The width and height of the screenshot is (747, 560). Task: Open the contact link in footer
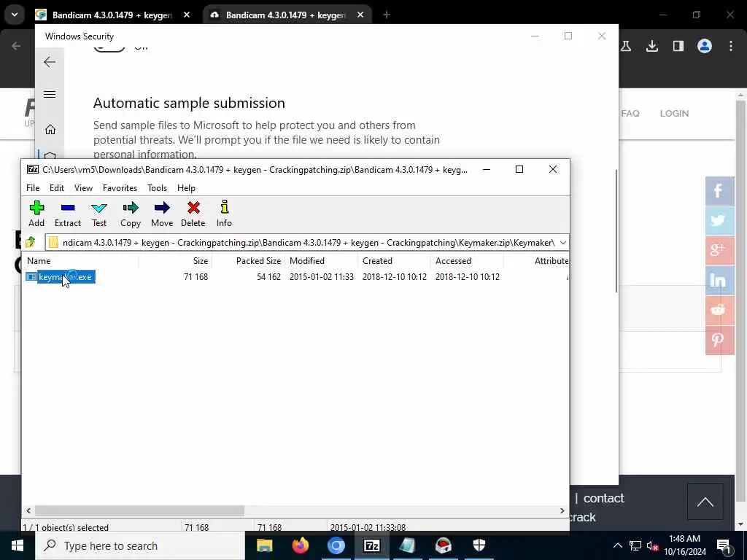pyautogui.click(x=603, y=498)
